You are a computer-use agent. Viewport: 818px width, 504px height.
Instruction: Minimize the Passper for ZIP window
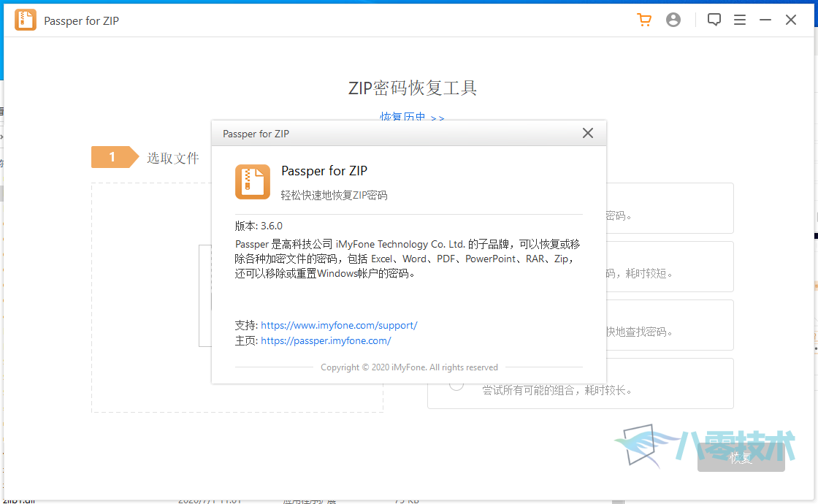click(765, 20)
